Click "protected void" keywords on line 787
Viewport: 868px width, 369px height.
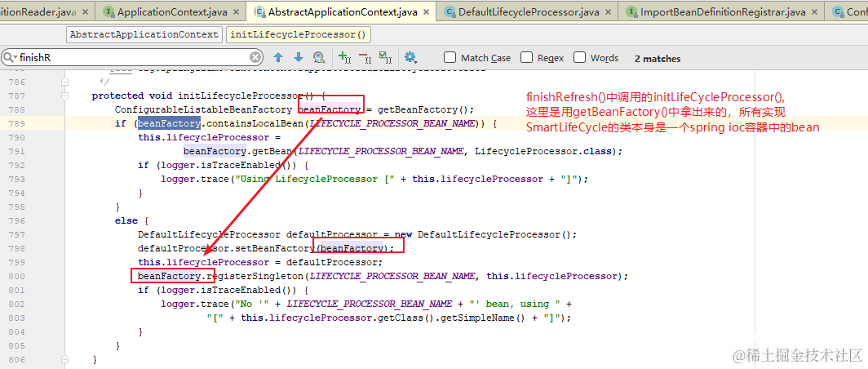132,96
